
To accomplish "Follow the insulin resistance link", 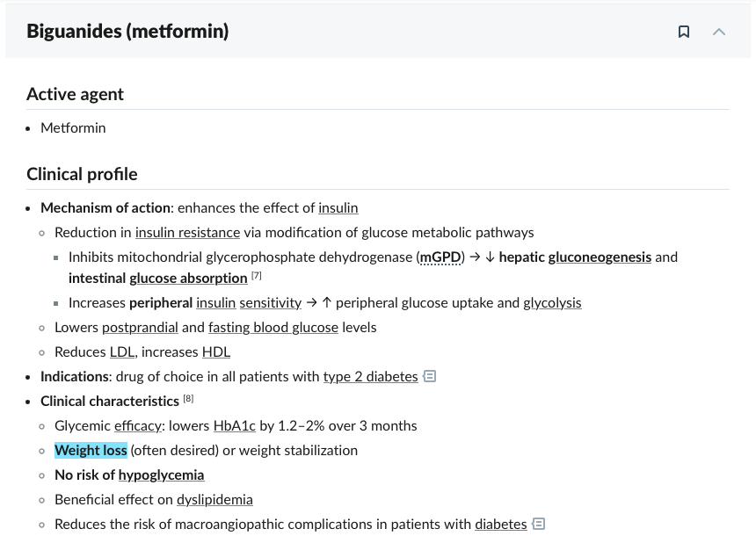I will click(x=187, y=233).
